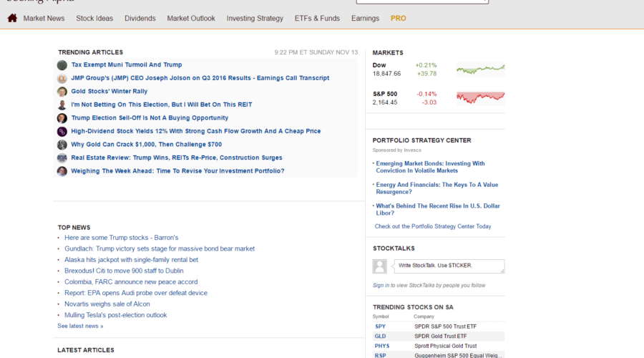Open Market Outlook in navigation bar
This screenshot has height=358, width=644.
click(x=191, y=19)
